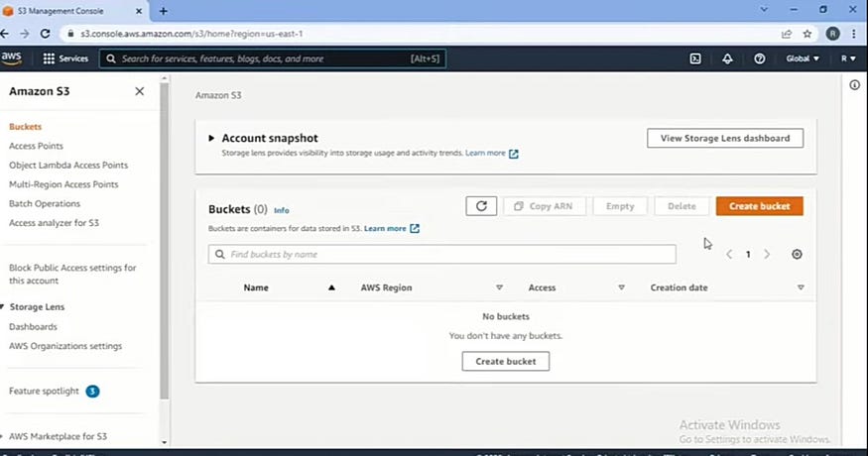This screenshot has height=456, width=868.
Task: Open a new browser tab
Action: click(x=164, y=11)
